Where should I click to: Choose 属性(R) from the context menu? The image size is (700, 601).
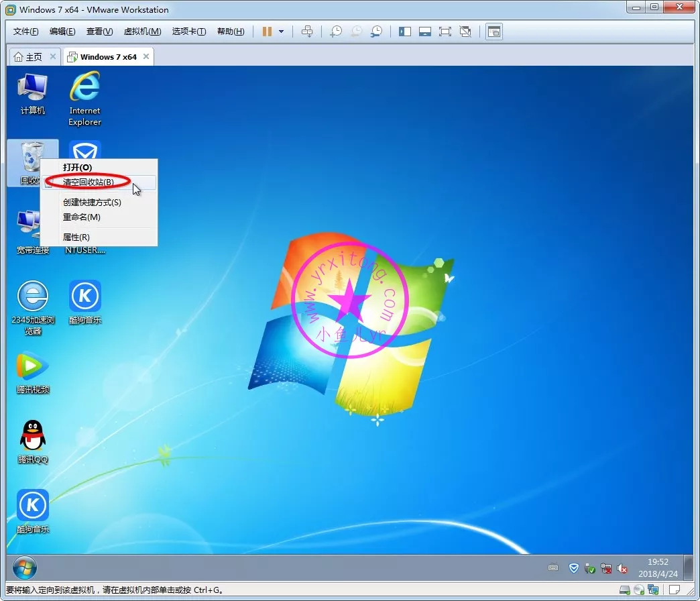pyautogui.click(x=76, y=237)
